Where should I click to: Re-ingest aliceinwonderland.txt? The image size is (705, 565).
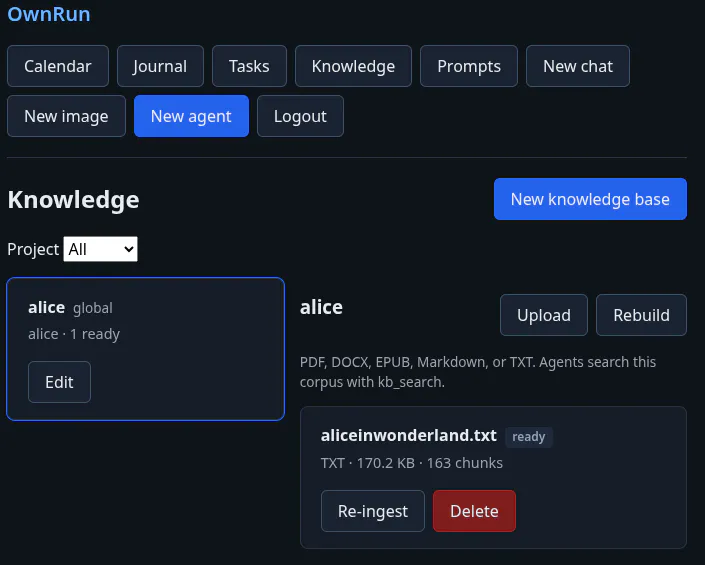click(373, 511)
